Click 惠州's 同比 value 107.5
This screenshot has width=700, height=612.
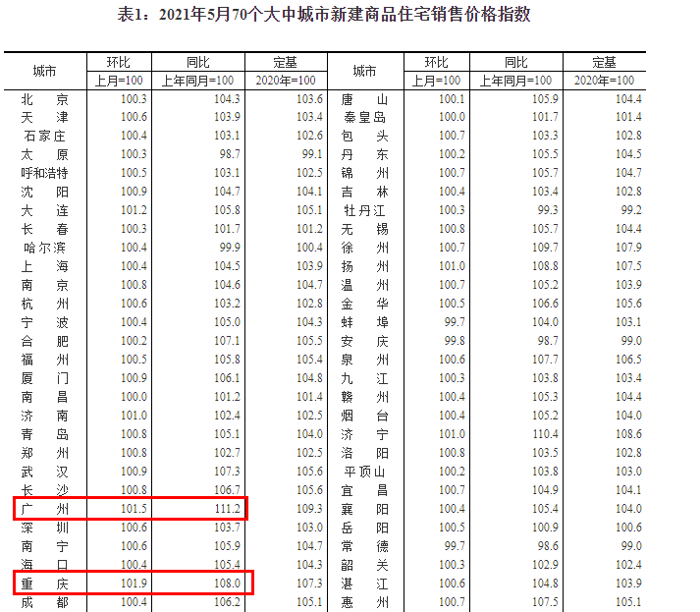(545, 602)
